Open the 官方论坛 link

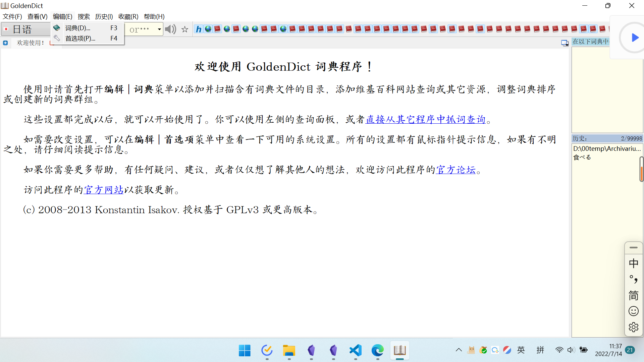(456, 170)
